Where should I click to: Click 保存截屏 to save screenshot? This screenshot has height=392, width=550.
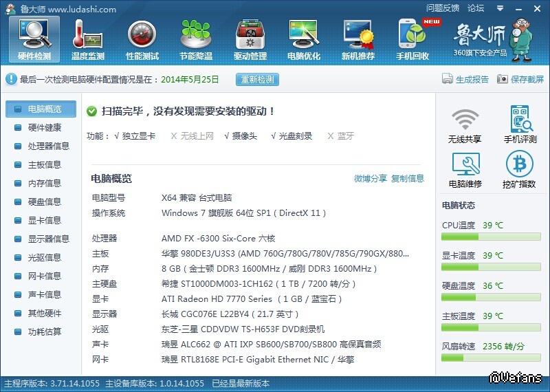pos(520,79)
